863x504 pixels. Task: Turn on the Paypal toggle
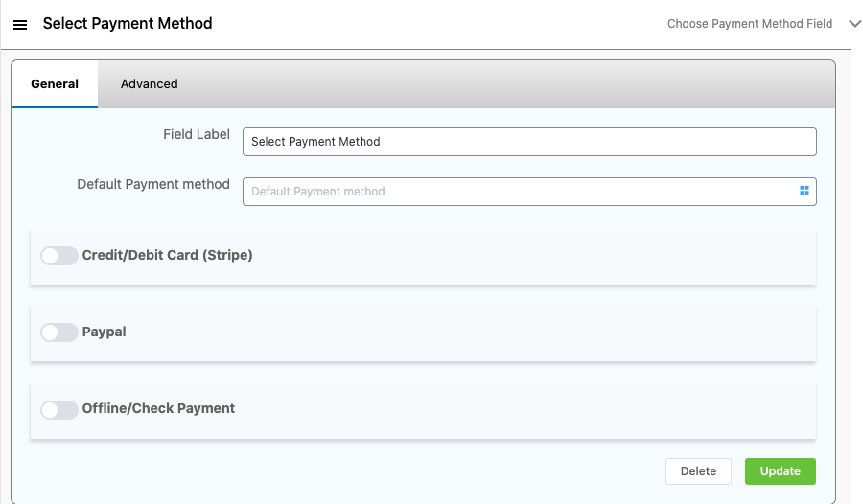pos(58,332)
